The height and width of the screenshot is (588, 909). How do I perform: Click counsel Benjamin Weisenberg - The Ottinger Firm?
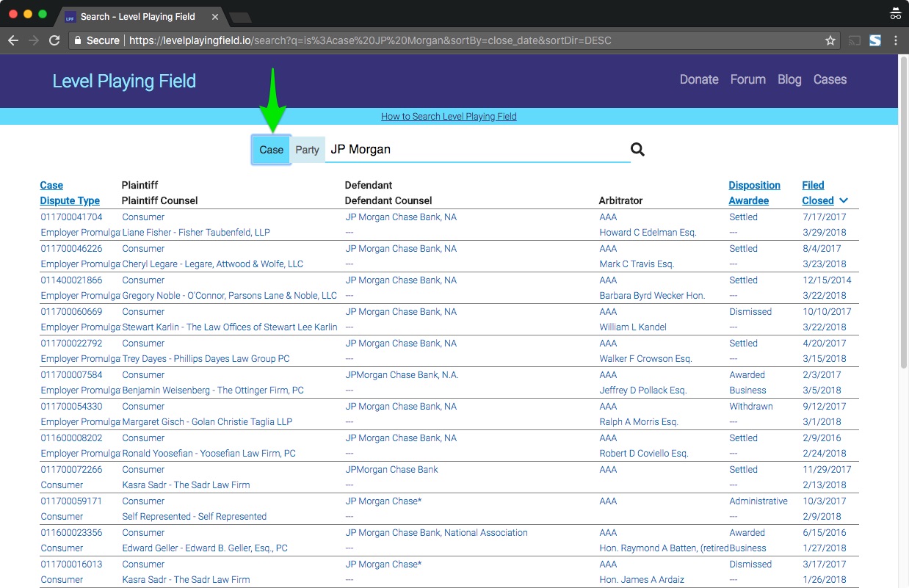tap(213, 391)
